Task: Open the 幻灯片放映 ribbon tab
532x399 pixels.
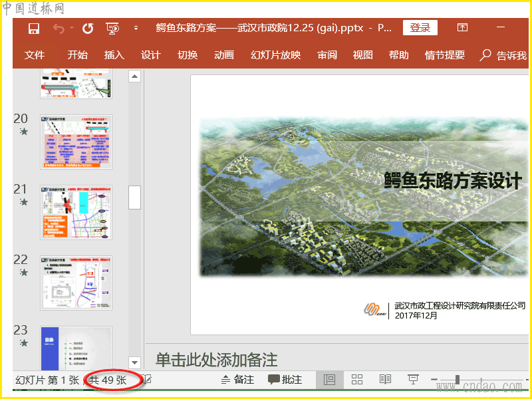Action: point(275,55)
